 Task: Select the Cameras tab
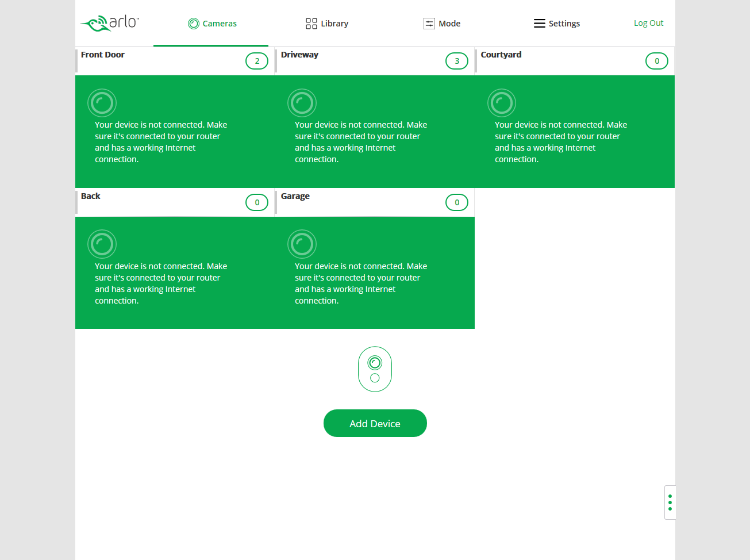[212, 24]
